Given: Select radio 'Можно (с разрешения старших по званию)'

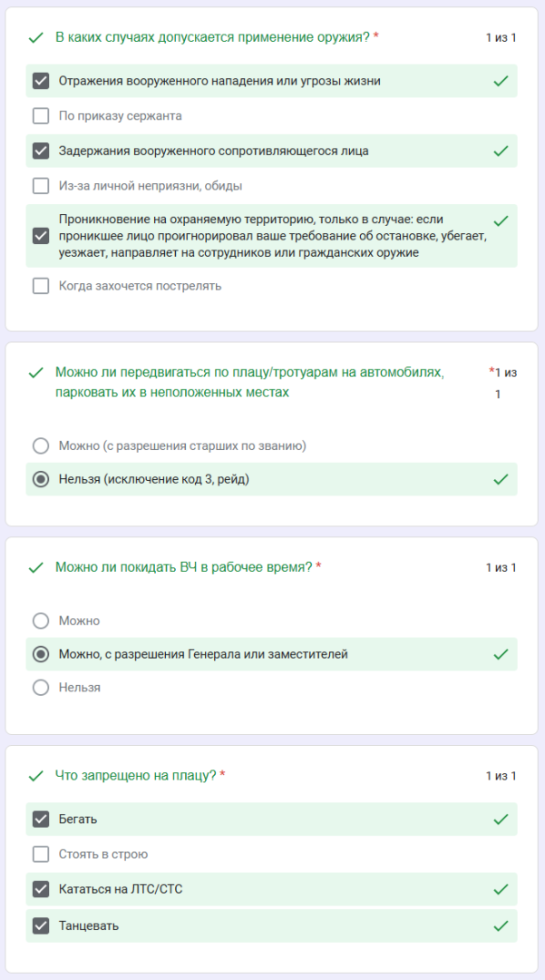Looking at the screenshot, I should tap(41, 446).
